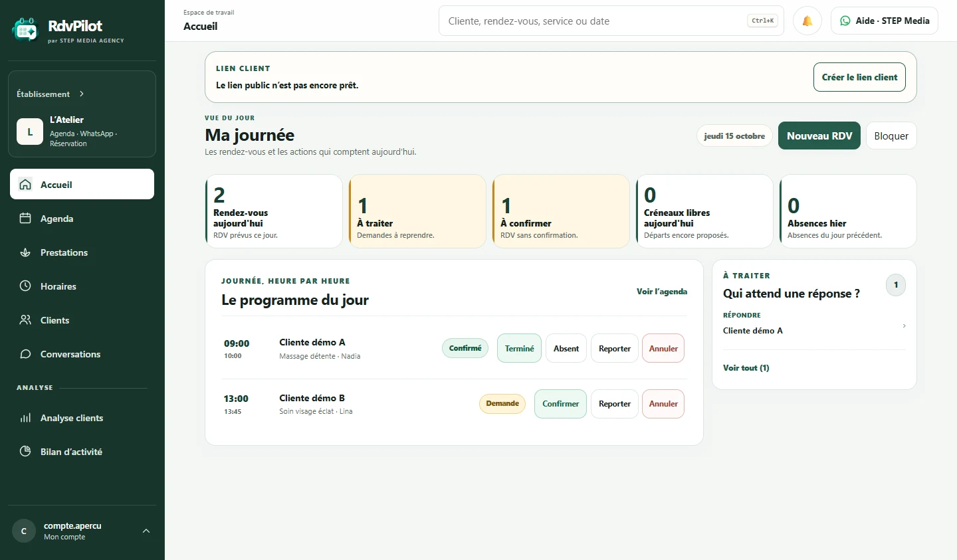
Task: Click the Horaires clock icon
Action: (25, 286)
